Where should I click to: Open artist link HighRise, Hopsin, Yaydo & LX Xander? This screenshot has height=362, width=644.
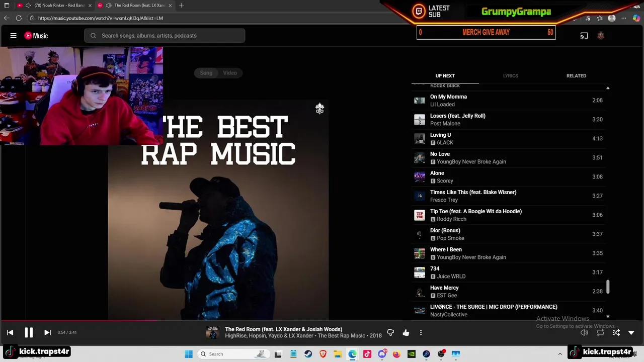coord(269,336)
